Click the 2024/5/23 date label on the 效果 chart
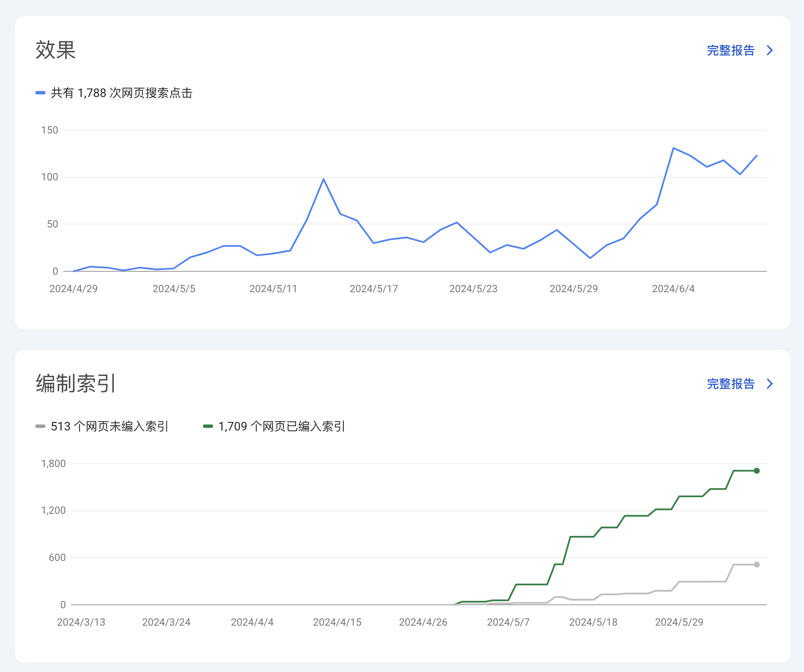Screen dimensions: 804x672 point(473,289)
